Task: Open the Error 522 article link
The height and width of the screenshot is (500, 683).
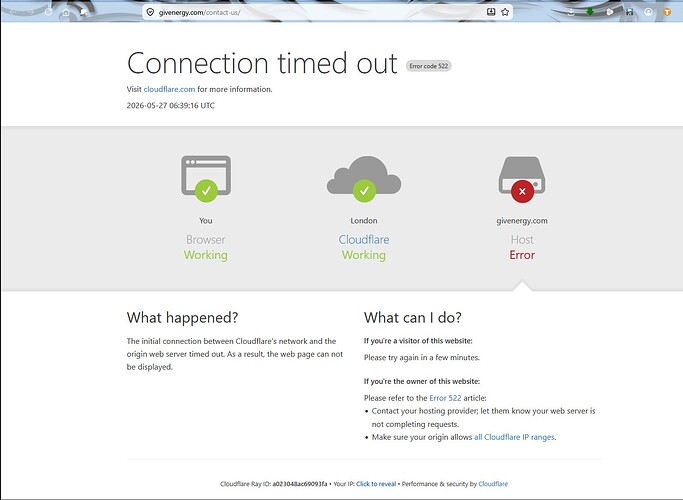Action: pos(445,398)
